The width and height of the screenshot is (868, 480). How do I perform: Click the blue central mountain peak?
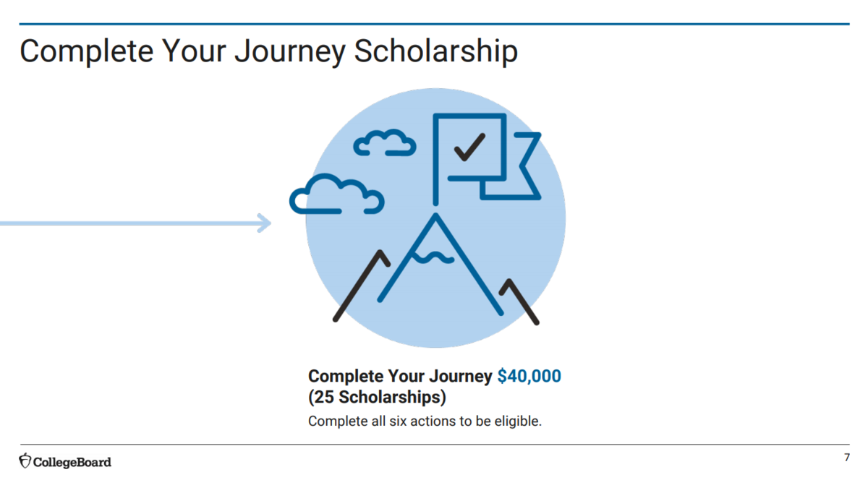coord(437,265)
